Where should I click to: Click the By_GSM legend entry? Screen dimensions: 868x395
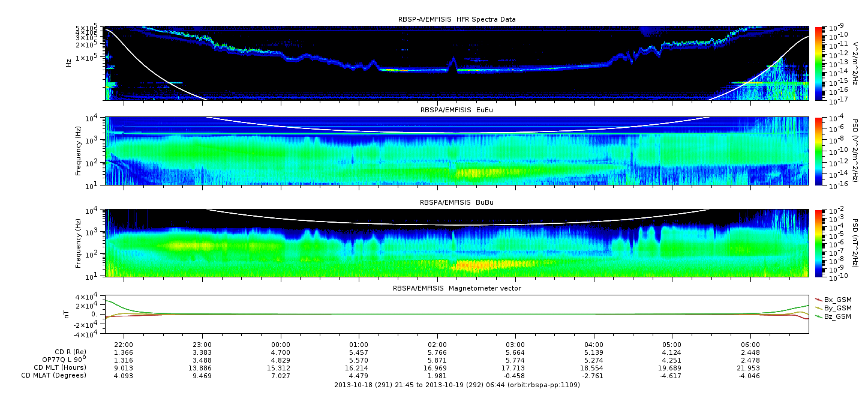coord(837,308)
